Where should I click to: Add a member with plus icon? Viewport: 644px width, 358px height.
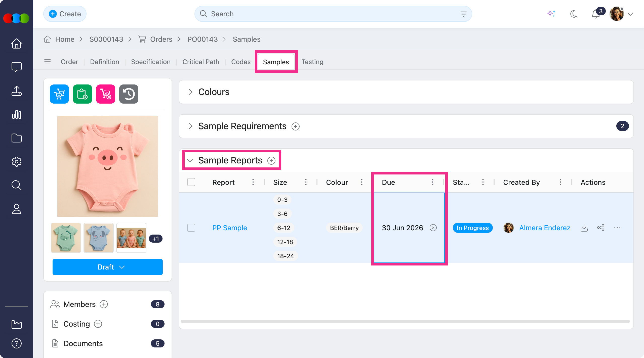tap(104, 304)
